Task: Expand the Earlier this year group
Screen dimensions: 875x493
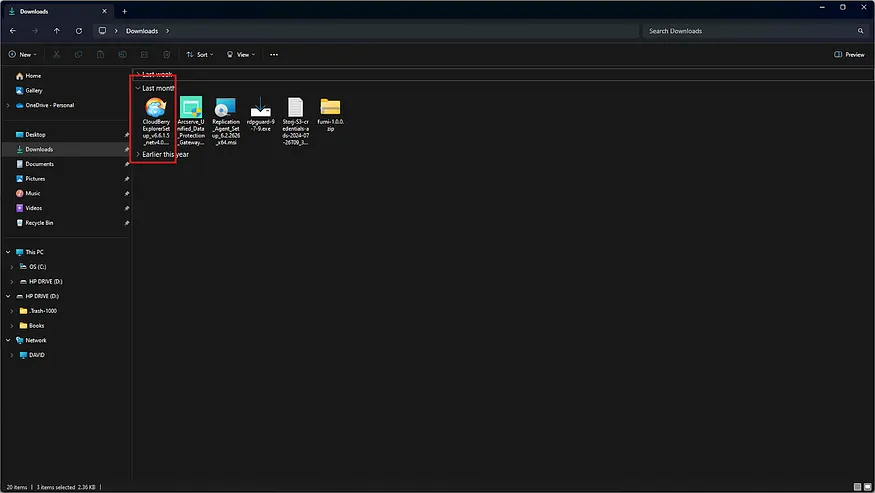Action: tap(138, 154)
